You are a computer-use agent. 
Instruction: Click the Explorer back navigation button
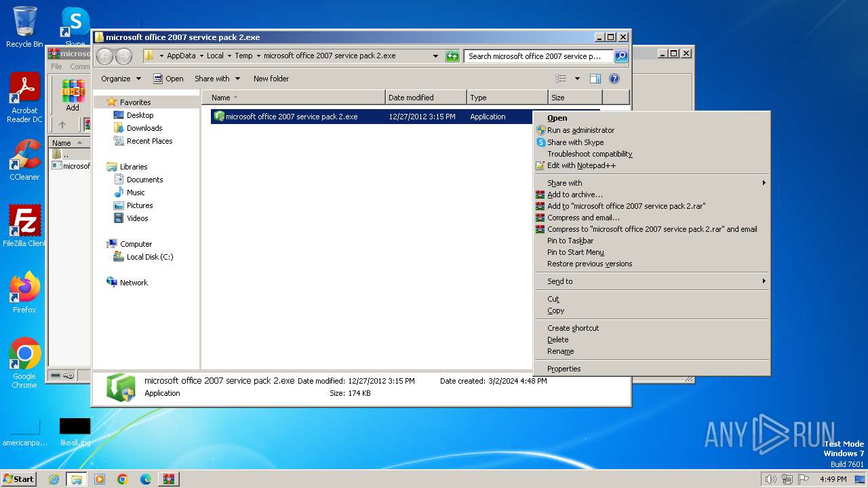tap(105, 56)
